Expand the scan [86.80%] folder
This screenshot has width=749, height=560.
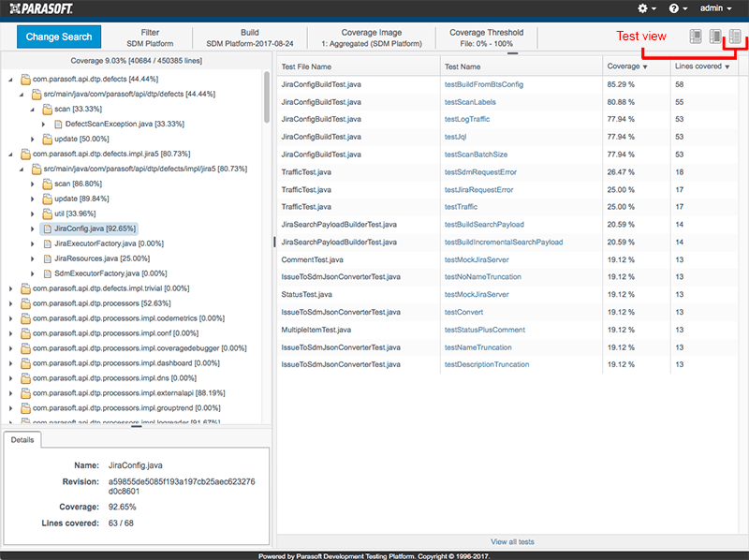33,184
